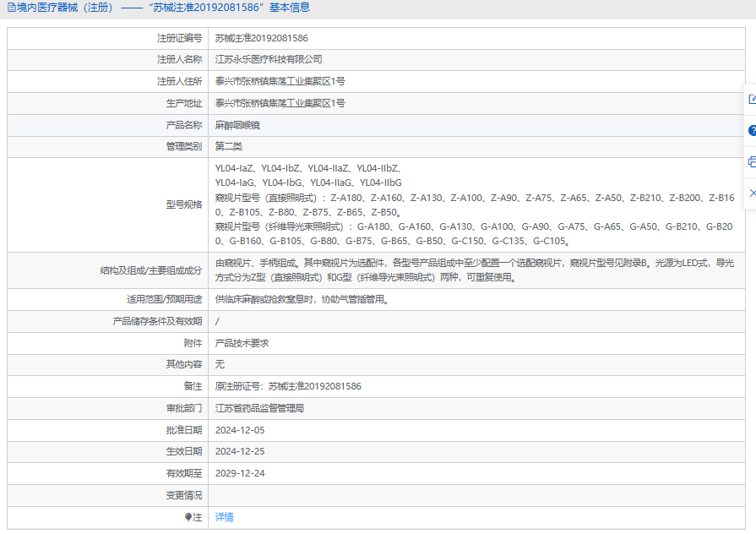
Task: Select the value 无 in 其他内容 row
Action: pos(220,364)
